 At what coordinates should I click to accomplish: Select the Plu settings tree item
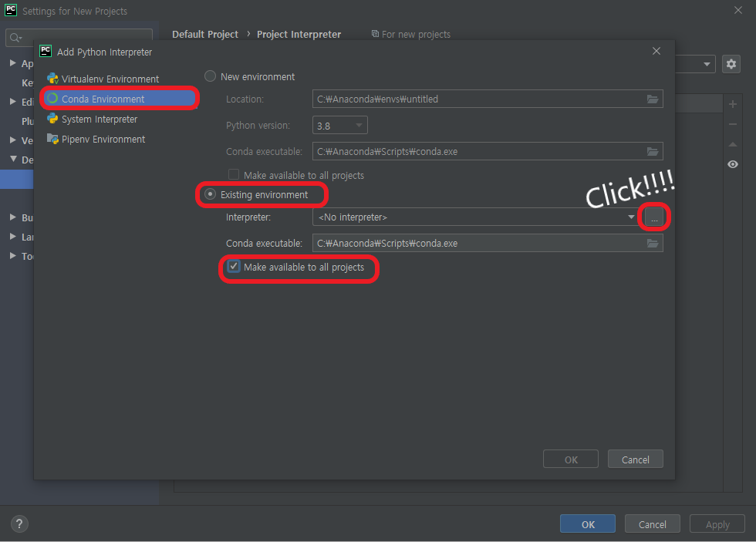28,121
